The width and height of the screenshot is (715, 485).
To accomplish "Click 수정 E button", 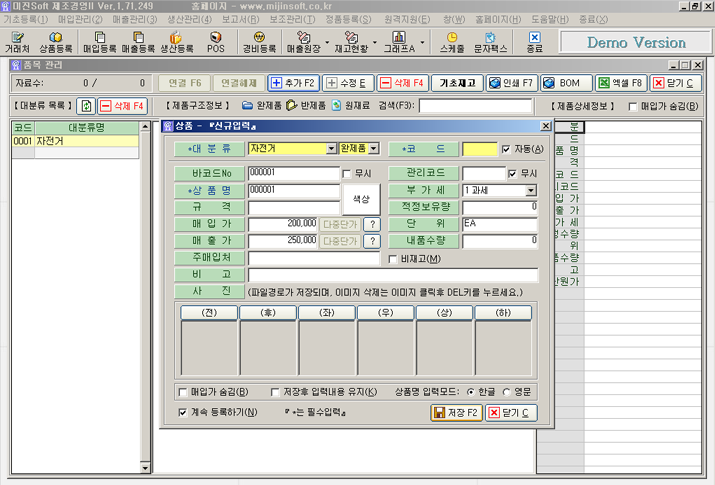I will tap(348, 83).
